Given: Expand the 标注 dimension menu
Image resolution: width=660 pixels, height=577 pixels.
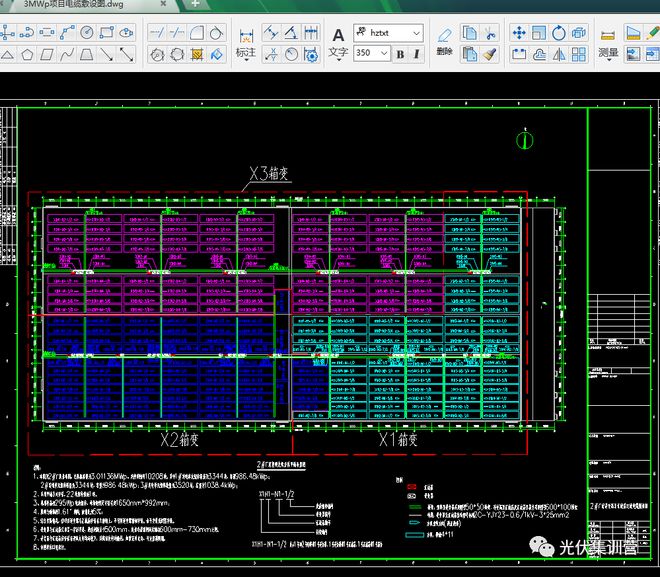Looking at the screenshot, I should click(245, 53).
